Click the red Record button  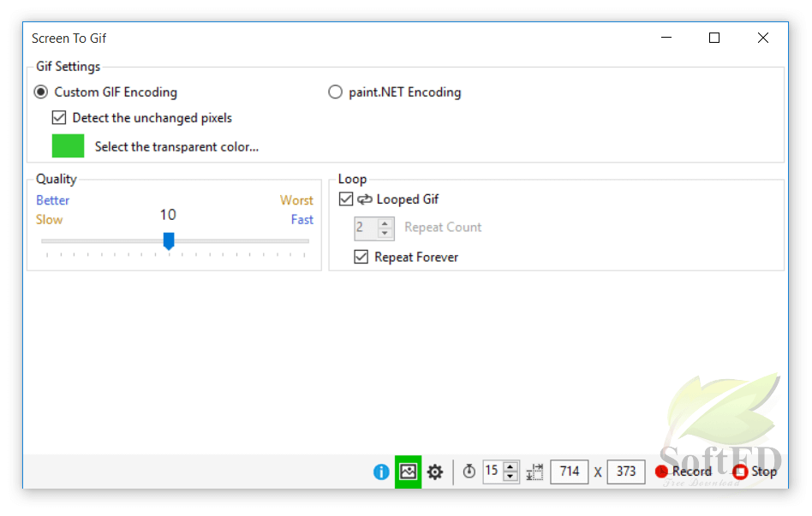coord(683,472)
